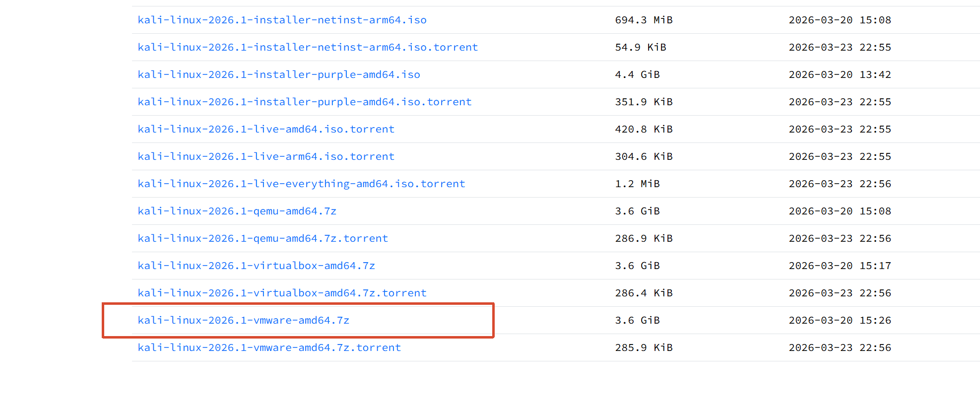Download kali-linux-2026.1-qemu-amd64.7z archive
The image size is (980, 415).
click(x=237, y=211)
